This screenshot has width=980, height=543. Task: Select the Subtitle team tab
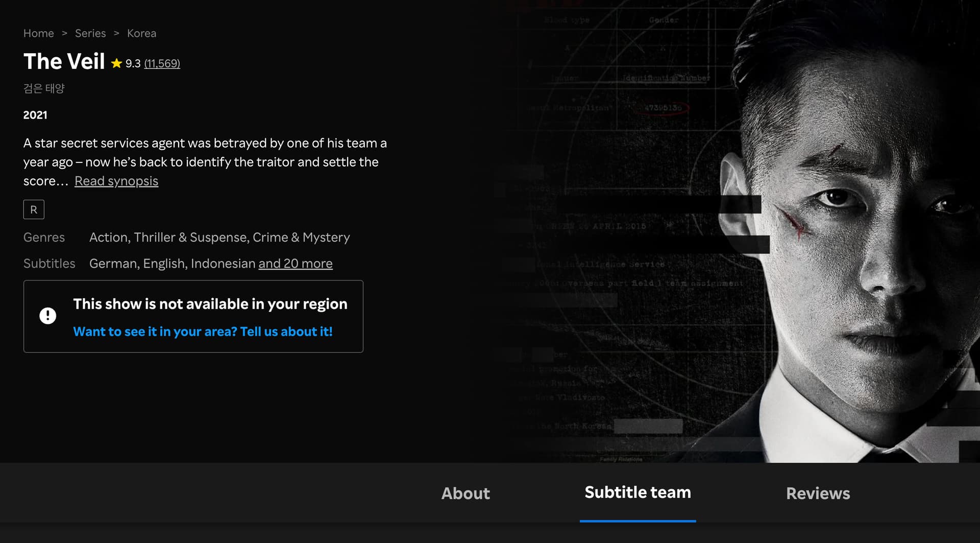[x=638, y=492]
